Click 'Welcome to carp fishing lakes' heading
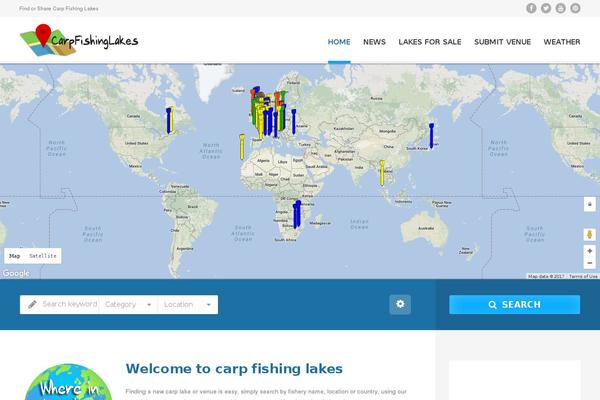Viewport: 600px width, 400px height. (234, 369)
